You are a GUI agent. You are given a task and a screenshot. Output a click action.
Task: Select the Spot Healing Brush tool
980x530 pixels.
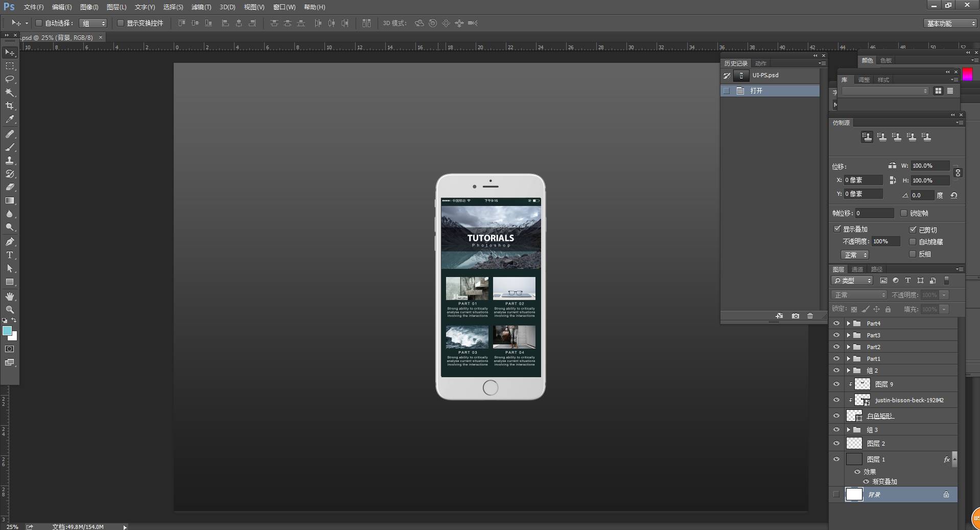(10, 134)
